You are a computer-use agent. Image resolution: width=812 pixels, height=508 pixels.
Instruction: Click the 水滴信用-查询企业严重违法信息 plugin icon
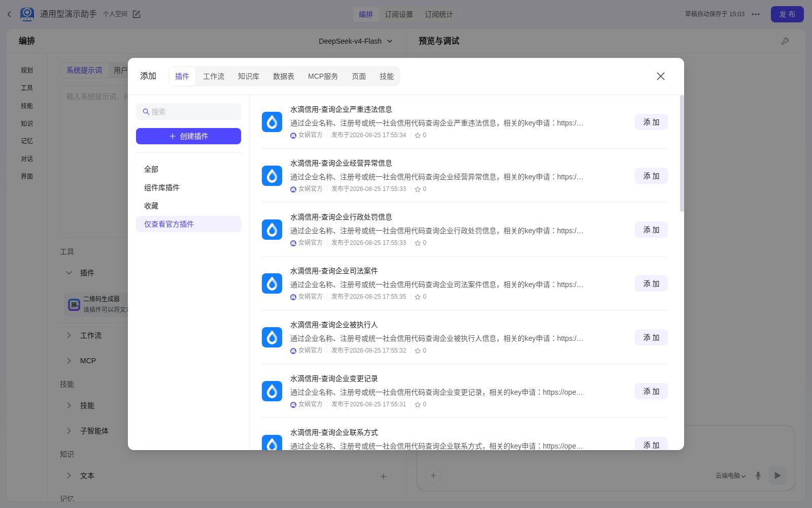[272, 122]
